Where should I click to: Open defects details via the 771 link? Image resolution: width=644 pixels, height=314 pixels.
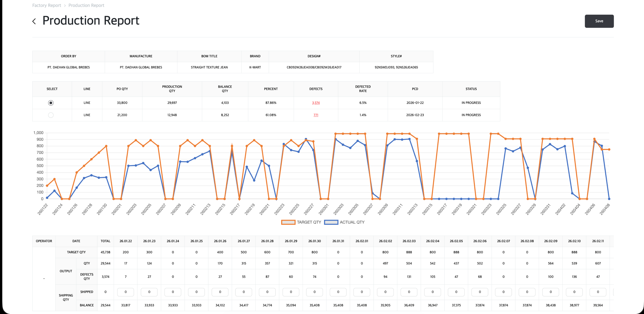tap(316, 115)
